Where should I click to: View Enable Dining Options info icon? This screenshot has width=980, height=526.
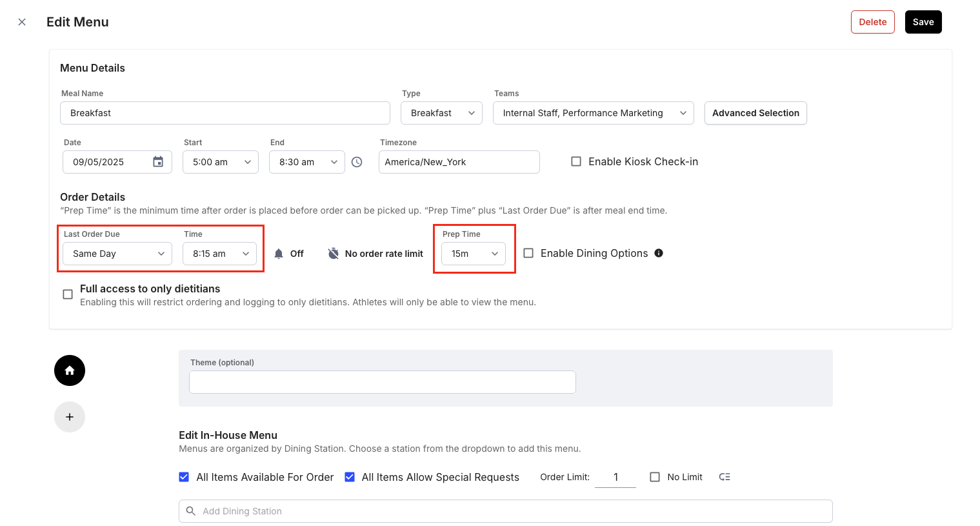click(x=659, y=253)
